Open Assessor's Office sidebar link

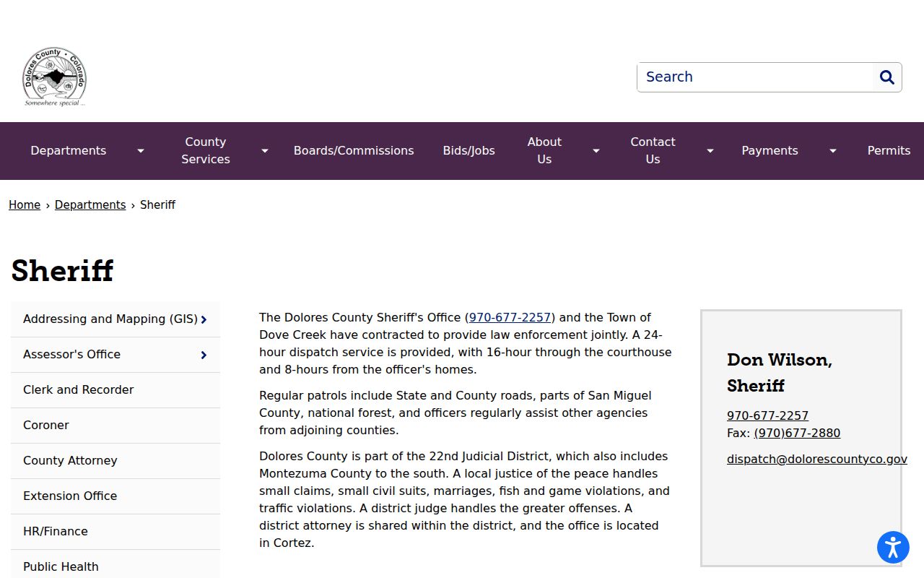[x=72, y=355]
